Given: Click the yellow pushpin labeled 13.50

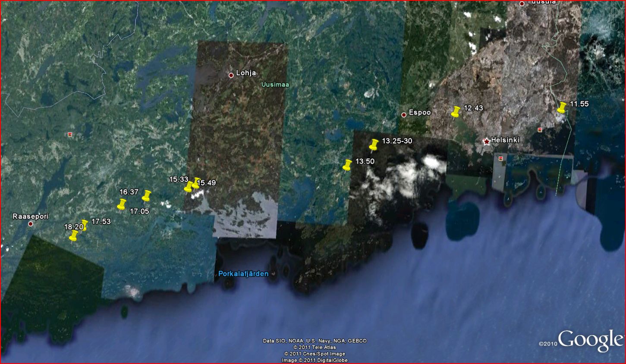Looking at the screenshot, I should coord(347,165).
